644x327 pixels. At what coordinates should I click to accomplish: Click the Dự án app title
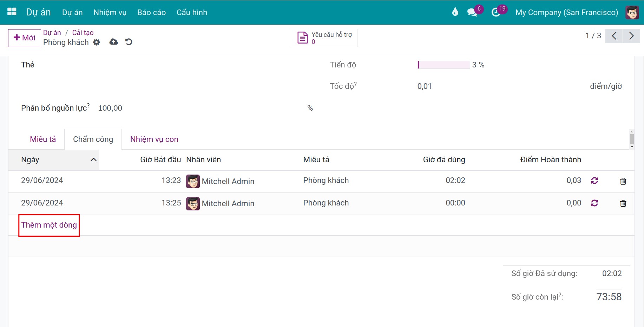pyautogui.click(x=38, y=12)
